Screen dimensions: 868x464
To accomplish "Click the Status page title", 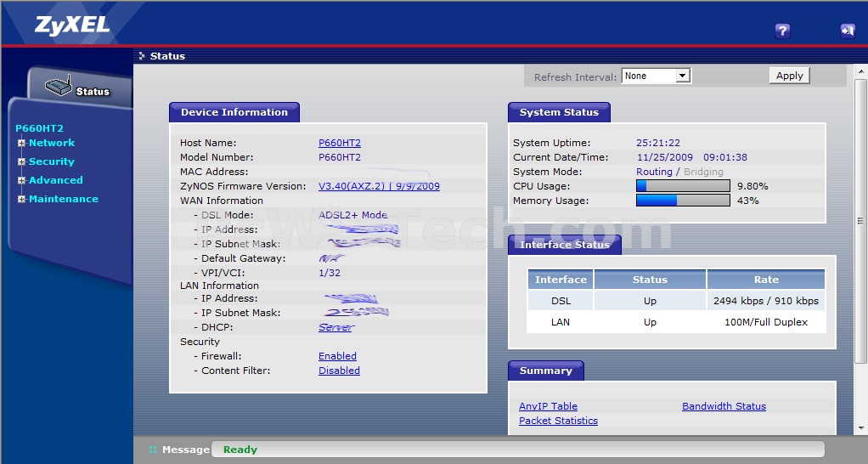I will point(167,56).
